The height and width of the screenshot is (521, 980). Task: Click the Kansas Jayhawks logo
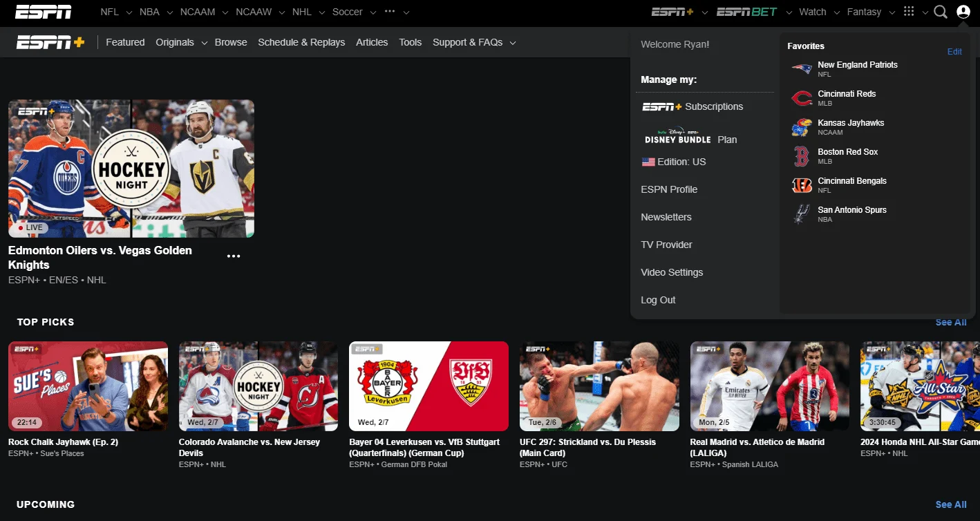coord(802,127)
